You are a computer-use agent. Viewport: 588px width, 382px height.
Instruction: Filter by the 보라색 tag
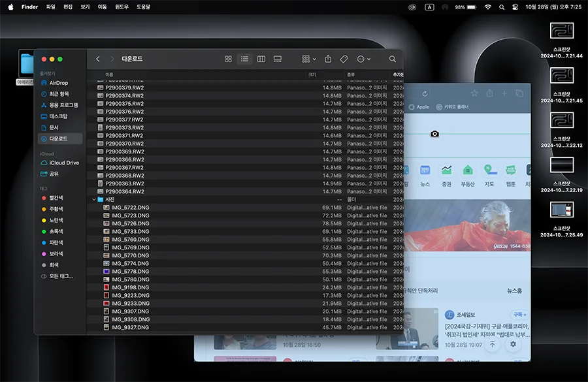(x=60, y=254)
